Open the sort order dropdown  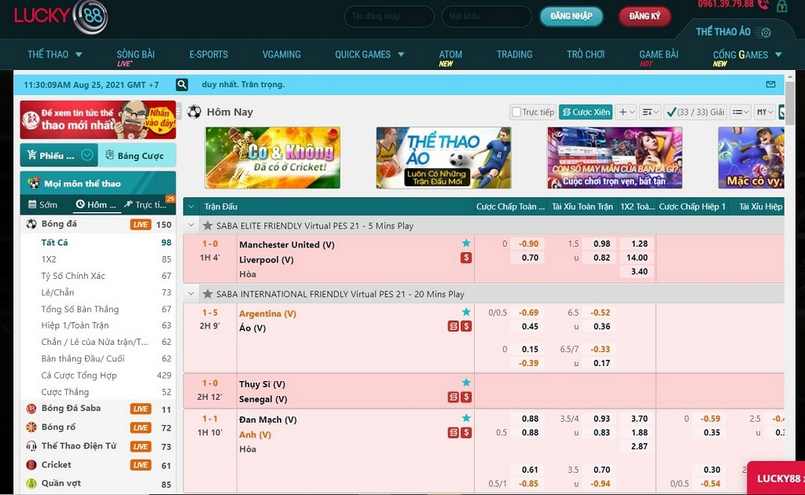(x=650, y=112)
